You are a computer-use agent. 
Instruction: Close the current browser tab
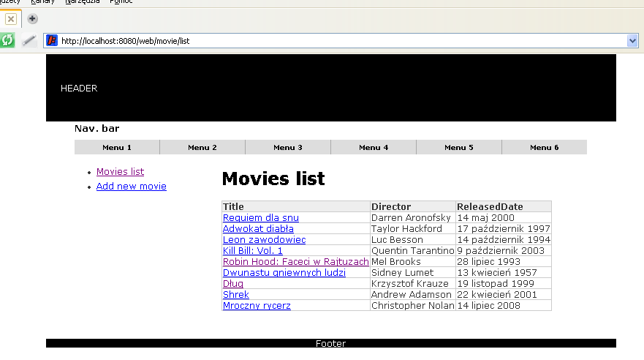[11, 19]
